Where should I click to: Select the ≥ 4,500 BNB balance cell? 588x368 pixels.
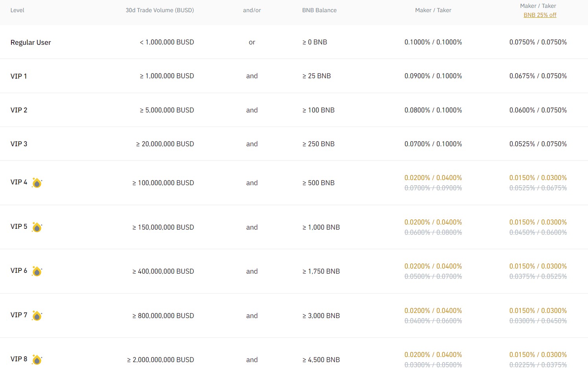point(321,360)
